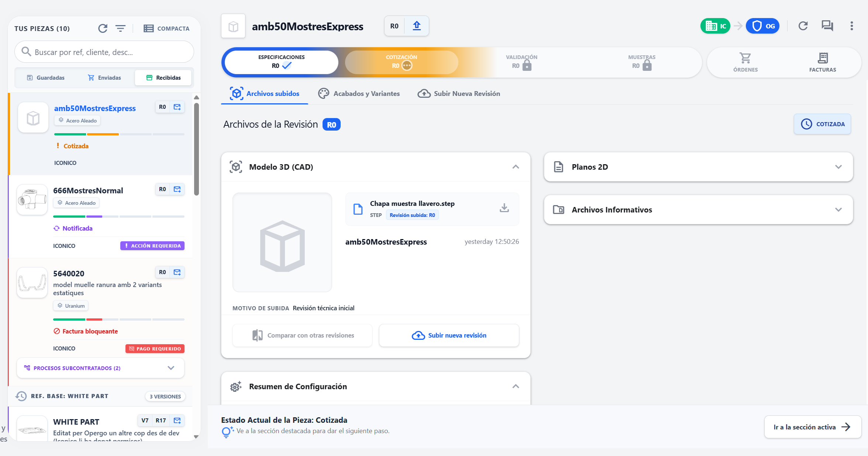Select the Recibidas tab

coord(163,77)
